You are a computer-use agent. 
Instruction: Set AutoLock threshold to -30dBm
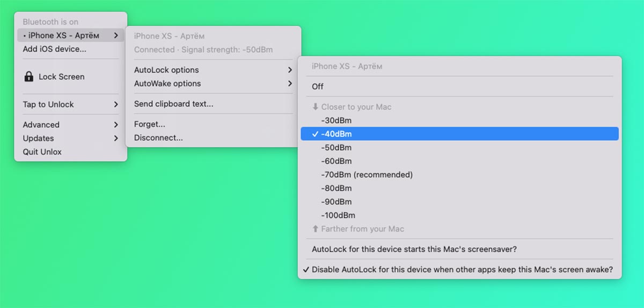click(460, 120)
